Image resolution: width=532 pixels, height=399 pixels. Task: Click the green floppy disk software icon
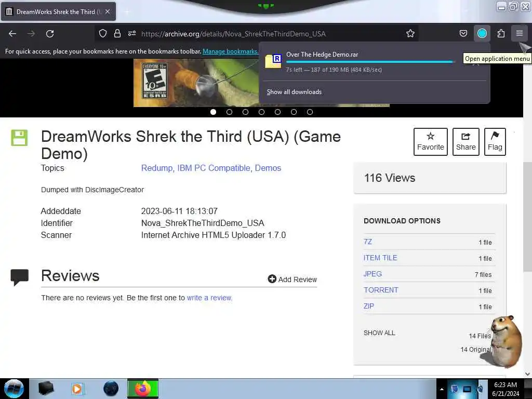point(19,138)
